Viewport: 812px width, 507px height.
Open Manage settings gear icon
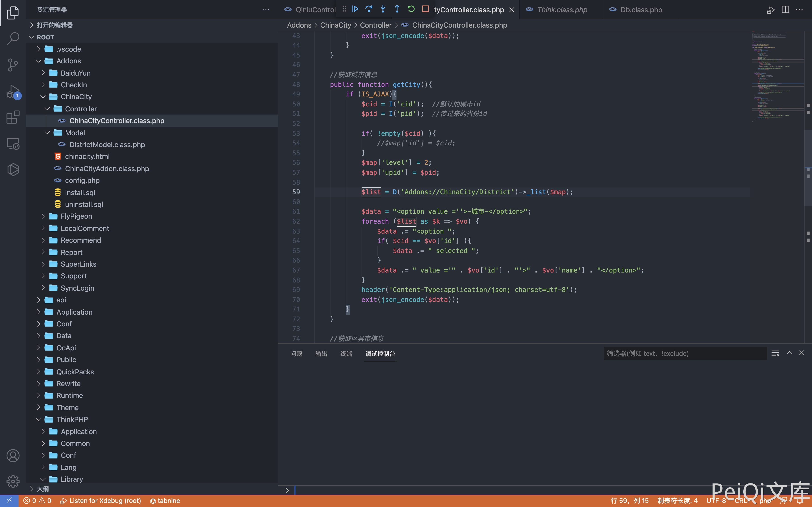coord(13,481)
